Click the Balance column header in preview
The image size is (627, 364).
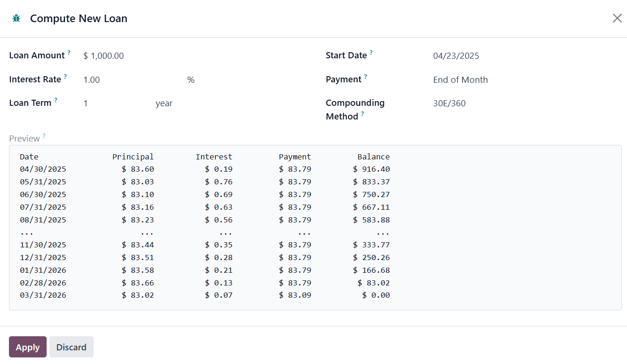tap(373, 157)
